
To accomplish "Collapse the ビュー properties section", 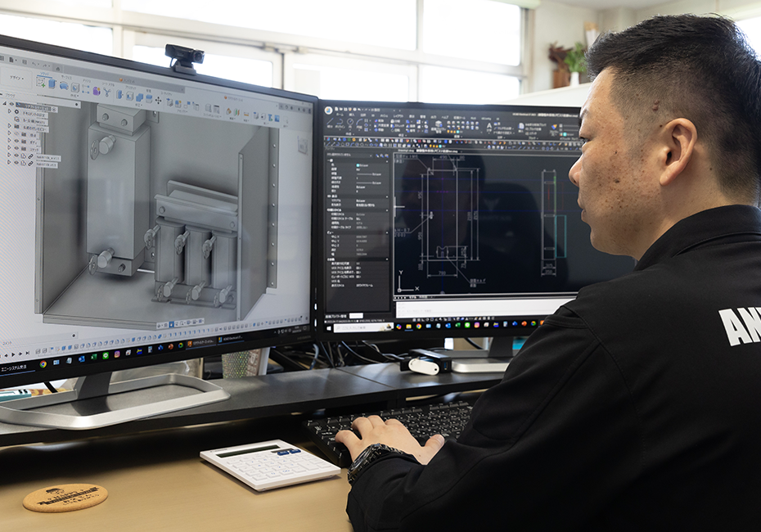I will coord(386,232).
